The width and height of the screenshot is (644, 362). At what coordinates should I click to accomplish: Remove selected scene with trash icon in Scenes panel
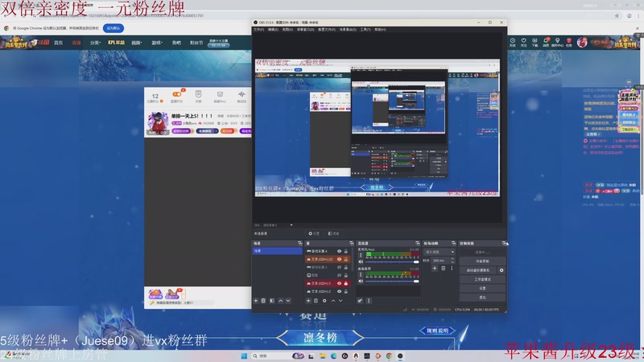click(264, 301)
